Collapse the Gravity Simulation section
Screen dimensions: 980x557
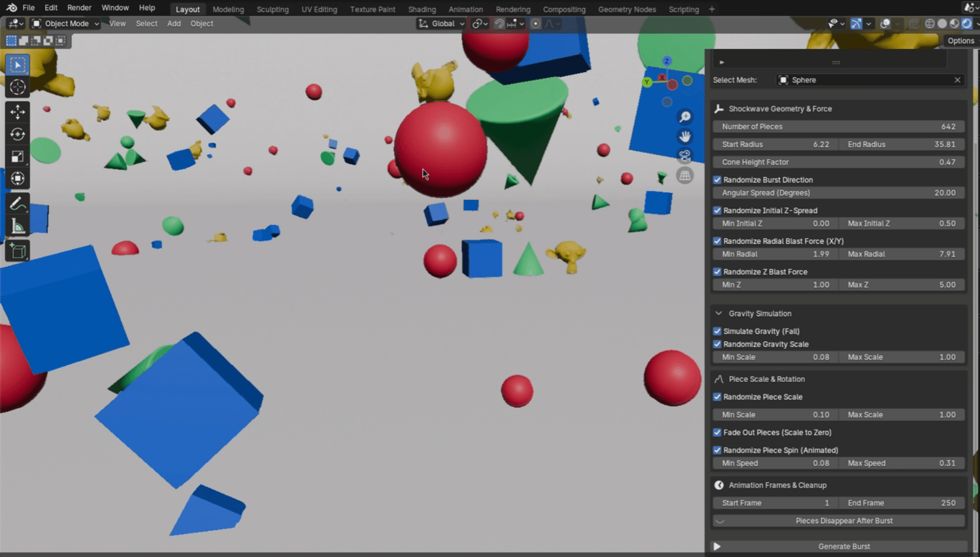719,314
